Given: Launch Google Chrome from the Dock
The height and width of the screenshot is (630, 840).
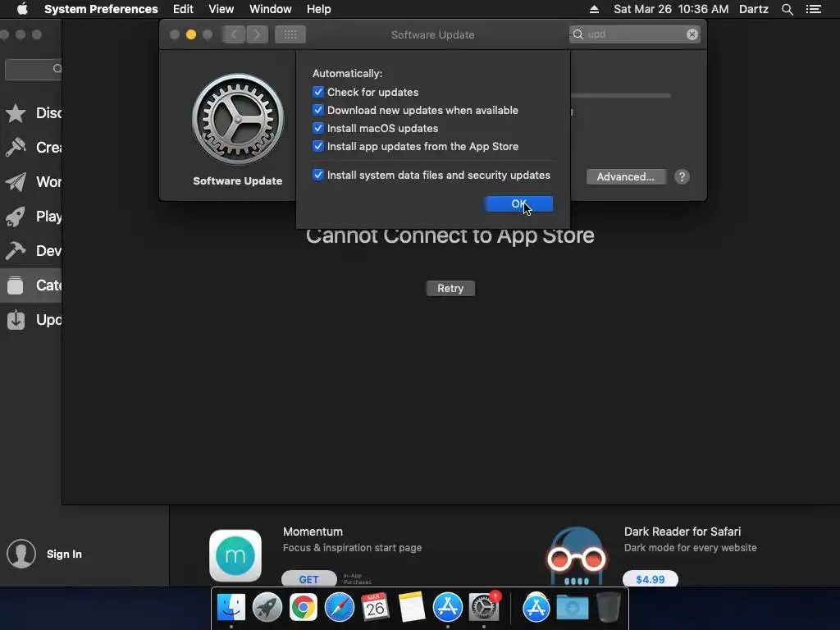Looking at the screenshot, I should 304,608.
